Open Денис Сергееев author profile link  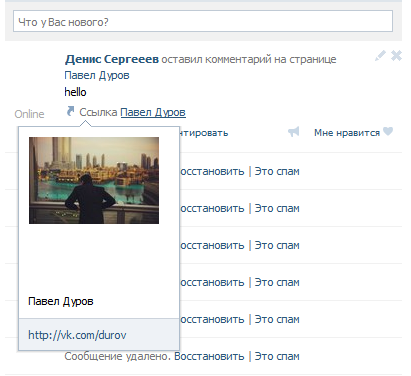point(112,59)
